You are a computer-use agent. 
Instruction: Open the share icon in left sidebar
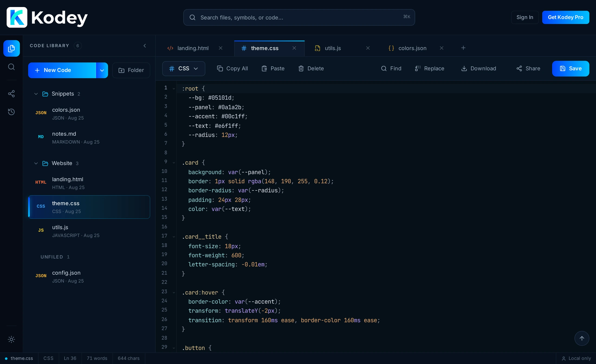(x=11, y=94)
